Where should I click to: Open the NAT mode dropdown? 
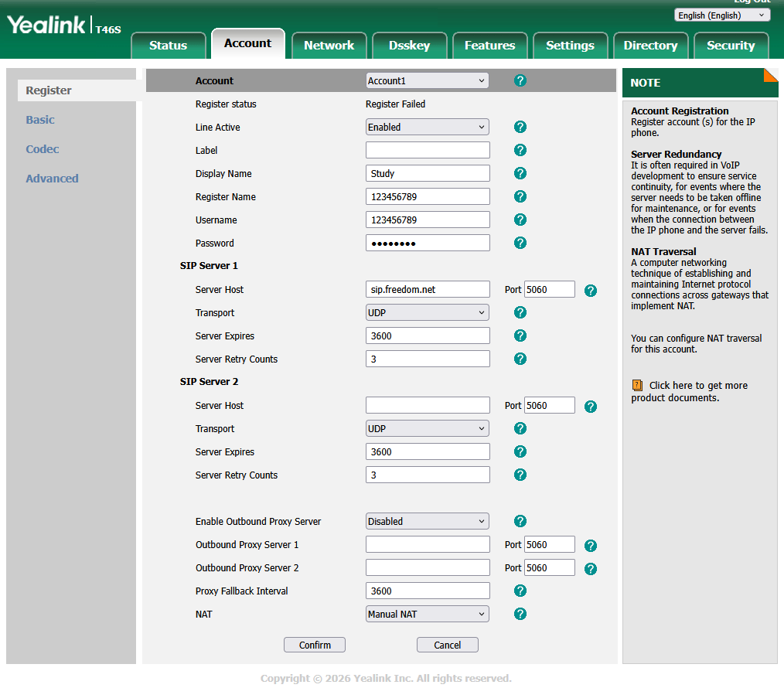pyautogui.click(x=427, y=614)
